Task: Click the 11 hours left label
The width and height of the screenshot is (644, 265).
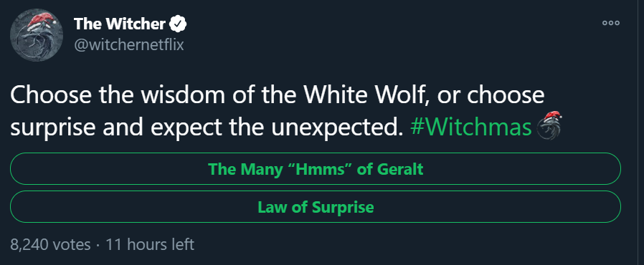Action: click(x=150, y=245)
